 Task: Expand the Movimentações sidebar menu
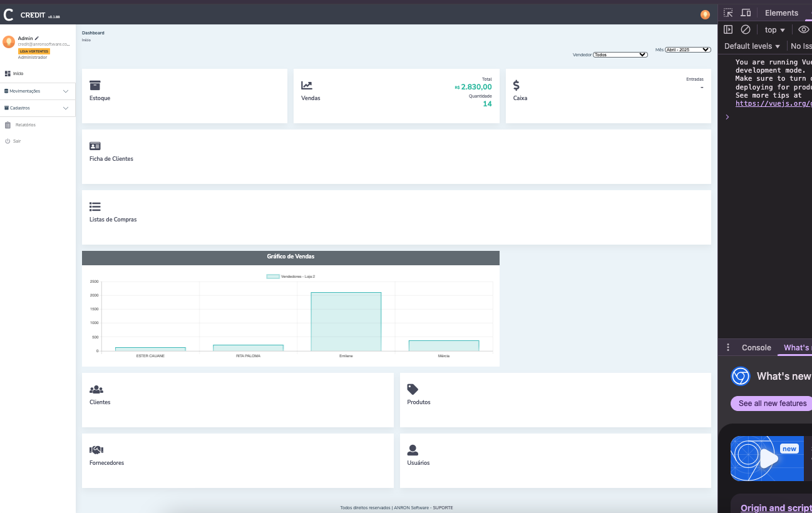[x=38, y=91]
